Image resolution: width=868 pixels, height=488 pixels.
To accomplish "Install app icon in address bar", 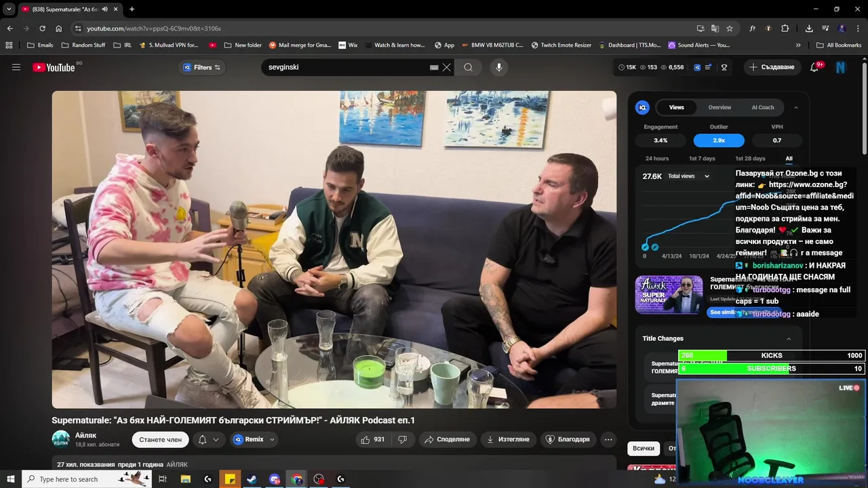I will [x=701, y=28].
